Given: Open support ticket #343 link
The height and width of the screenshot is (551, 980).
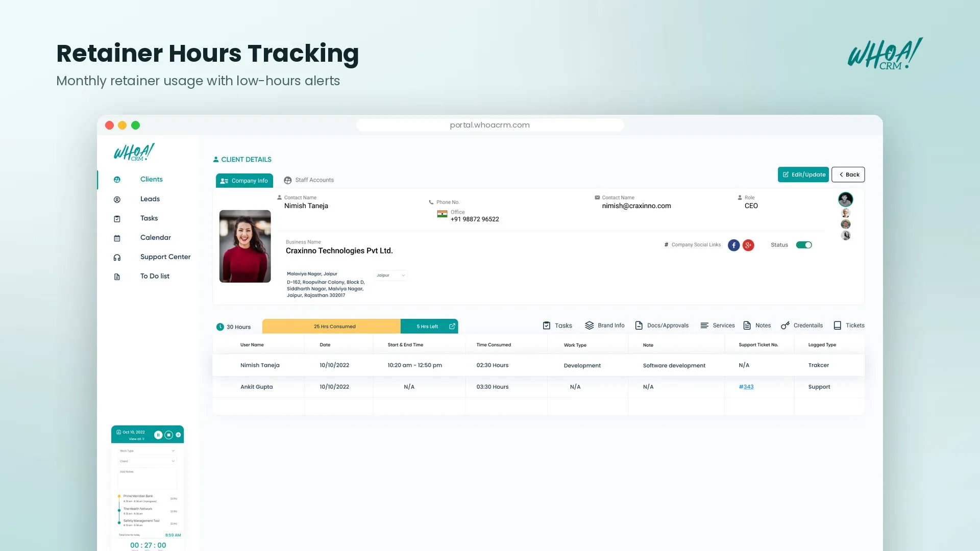Looking at the screenshot, I should [x=746, y=387].
